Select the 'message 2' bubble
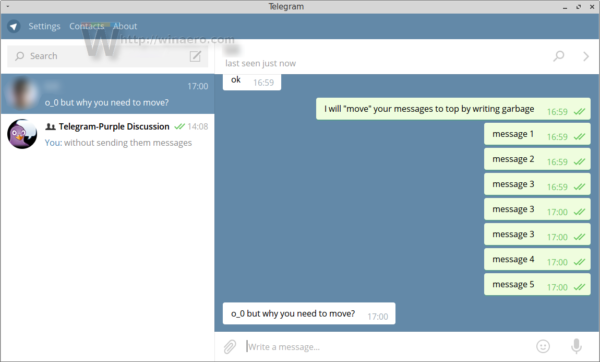This screenshot has height=362, width=600. click(537, 159)
